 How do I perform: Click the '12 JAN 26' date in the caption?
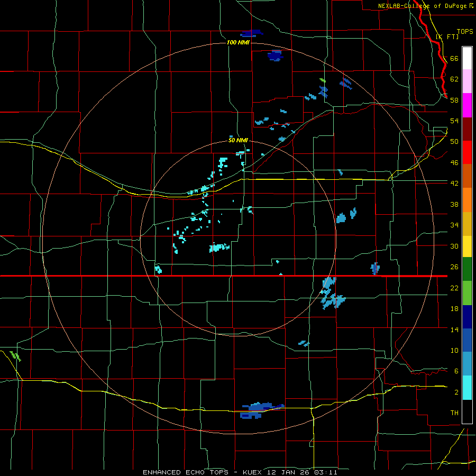click(x=289, y=472)
